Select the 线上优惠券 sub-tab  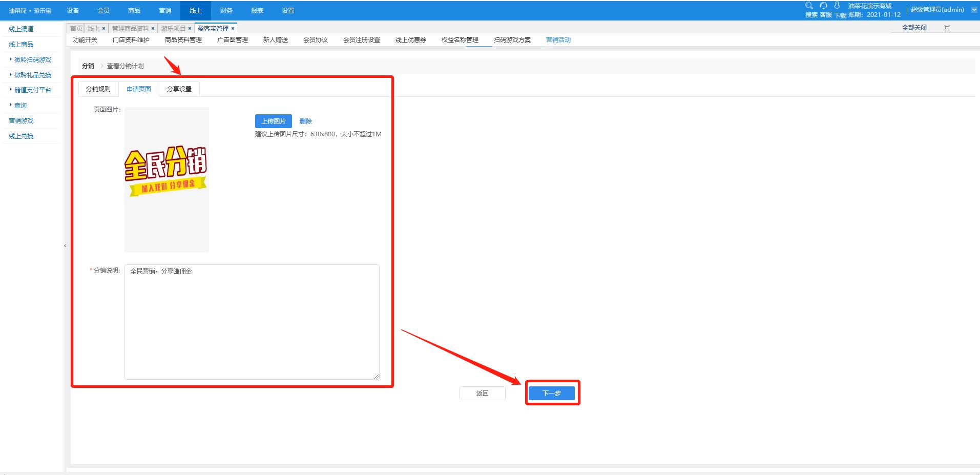[x=411, y=40]
